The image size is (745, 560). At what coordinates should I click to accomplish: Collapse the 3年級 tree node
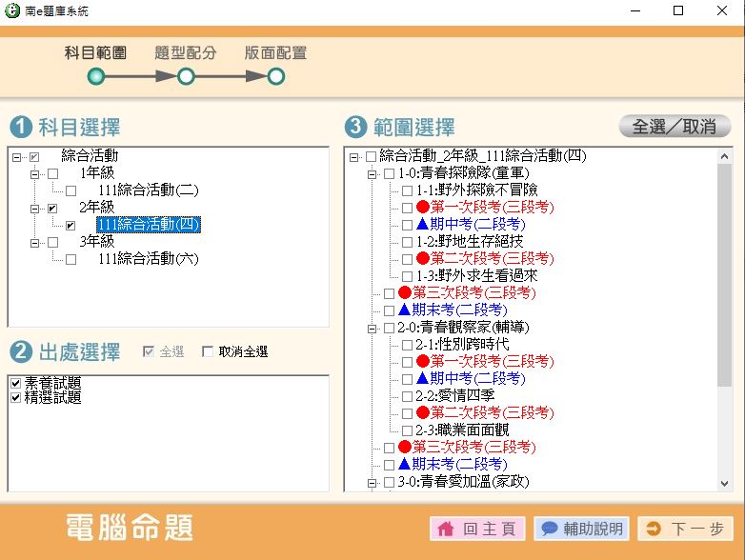34,243
